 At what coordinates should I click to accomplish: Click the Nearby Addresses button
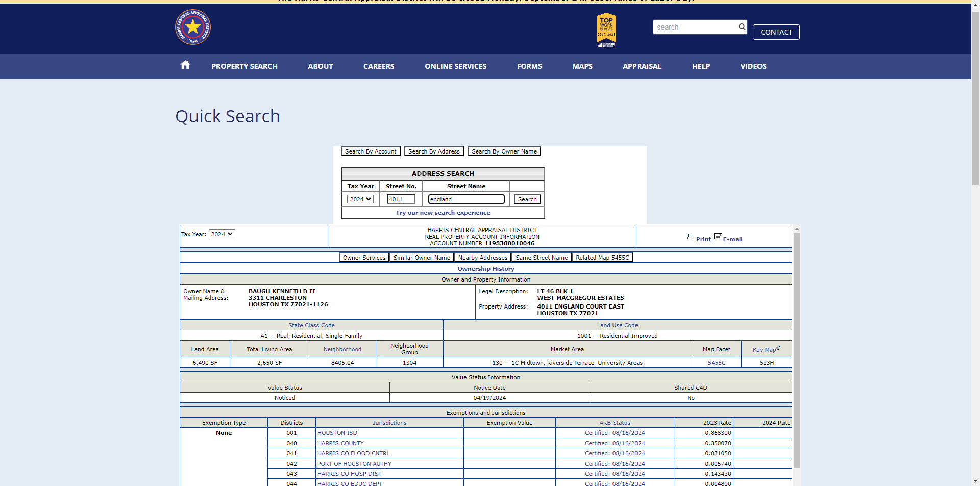tap(483, 258)
